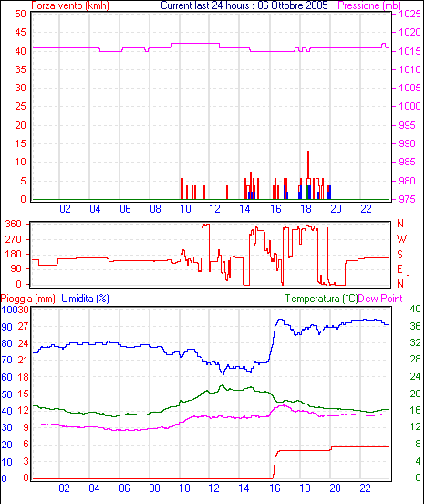Select the 'Umidita (%)' legend label
This screenshot has width=425, height=504.
click(x=85, y=299)
